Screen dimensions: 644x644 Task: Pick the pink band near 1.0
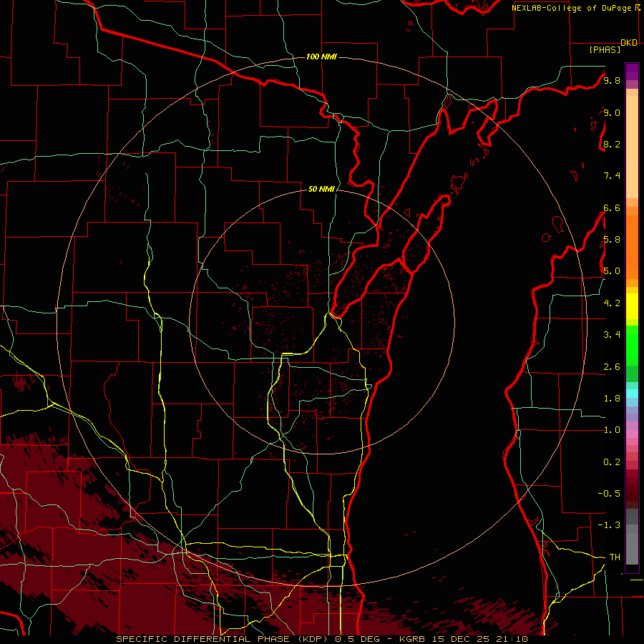632,434
